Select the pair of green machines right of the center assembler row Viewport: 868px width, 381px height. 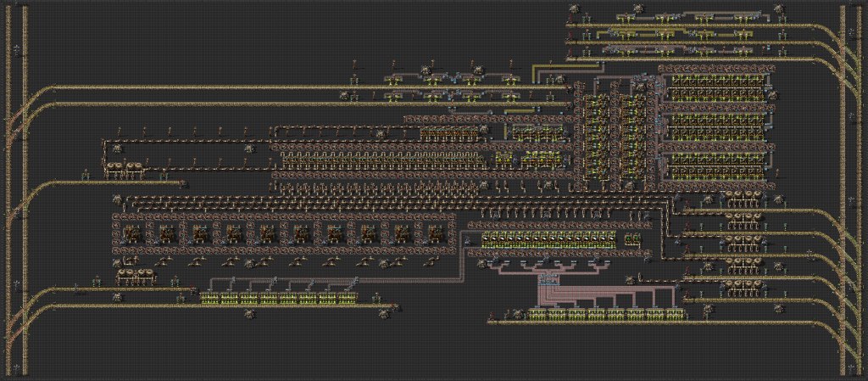pyautogui.click(x=632, y=238)
